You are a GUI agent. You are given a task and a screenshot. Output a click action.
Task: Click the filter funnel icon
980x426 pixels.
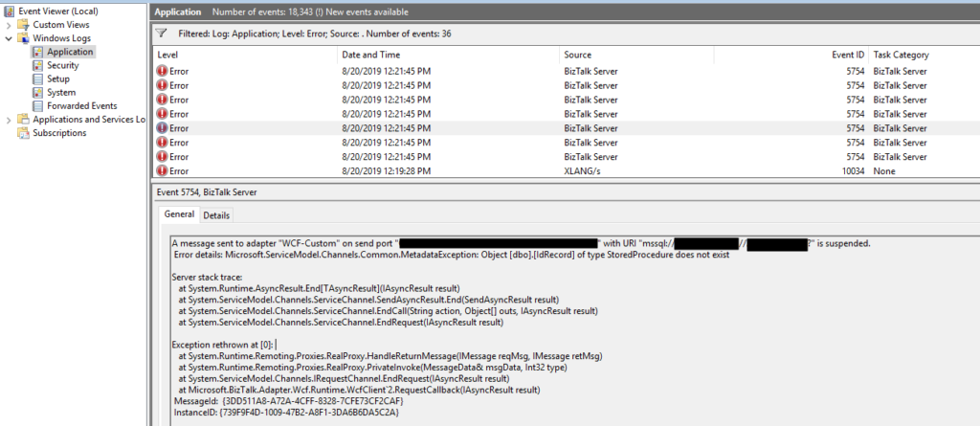point(162,33)
